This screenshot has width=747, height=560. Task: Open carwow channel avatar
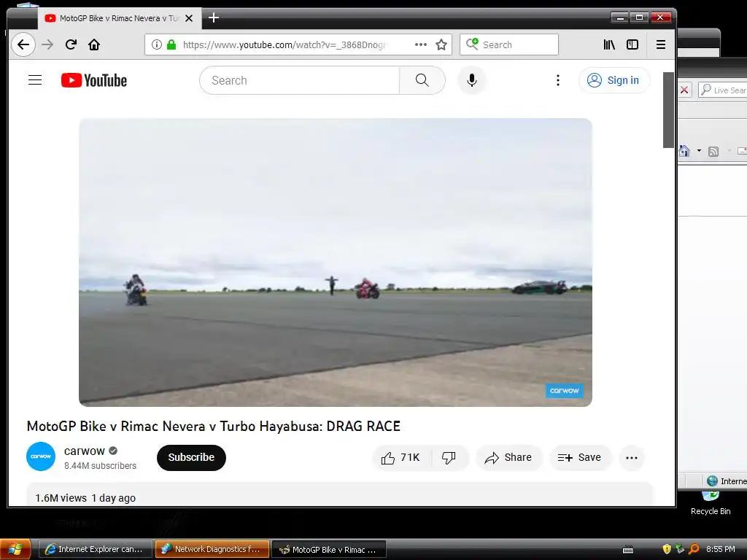pyautogui.click(x=41, y=456)
